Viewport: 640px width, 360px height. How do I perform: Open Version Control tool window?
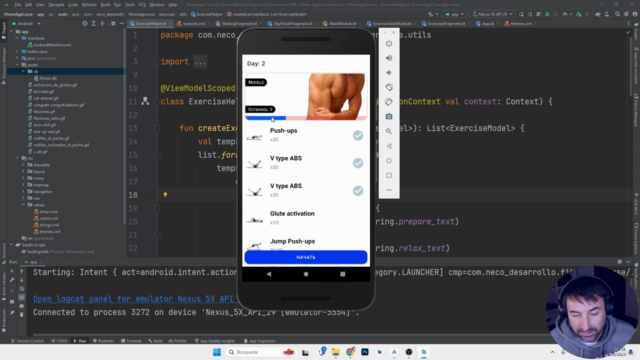[x=27, y=341]
